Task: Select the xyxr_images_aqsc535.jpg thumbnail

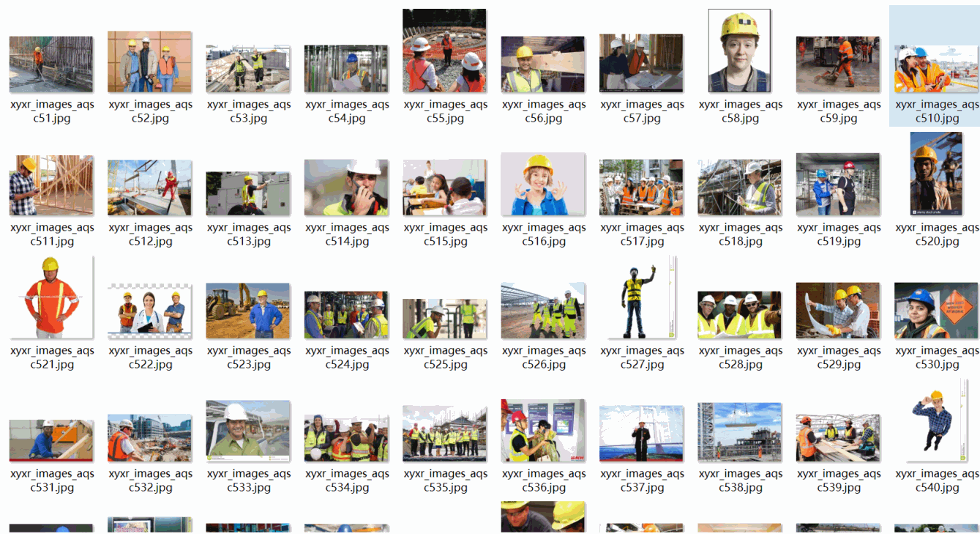Action: [x=444, y=434]
